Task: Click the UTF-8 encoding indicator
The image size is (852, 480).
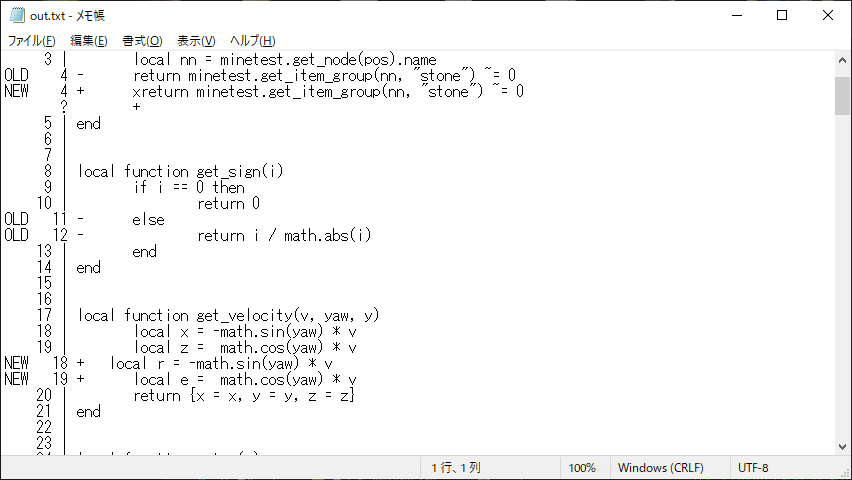Action: click(753, 468)
